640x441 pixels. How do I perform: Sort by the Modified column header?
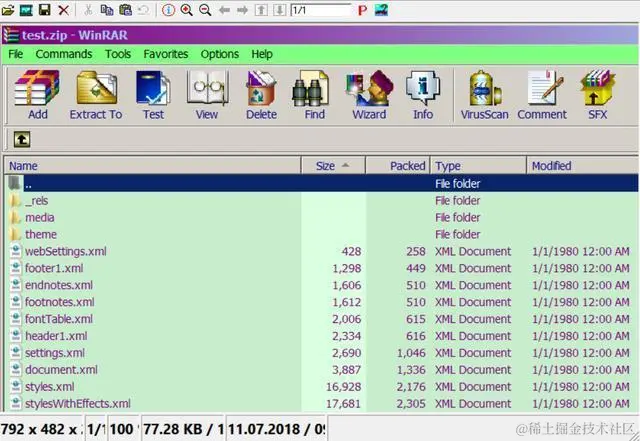coord(582,166)
